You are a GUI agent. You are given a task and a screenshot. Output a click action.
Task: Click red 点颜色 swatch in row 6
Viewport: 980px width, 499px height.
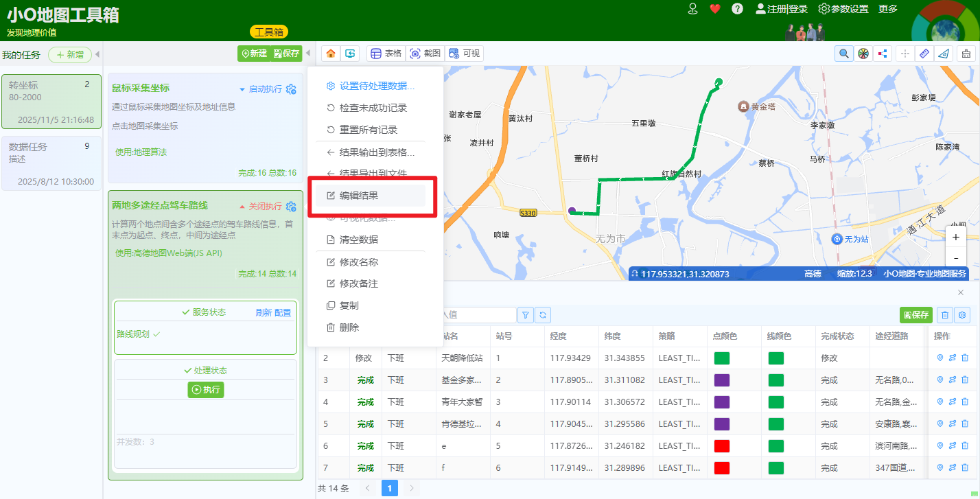[x=722, y=445]
